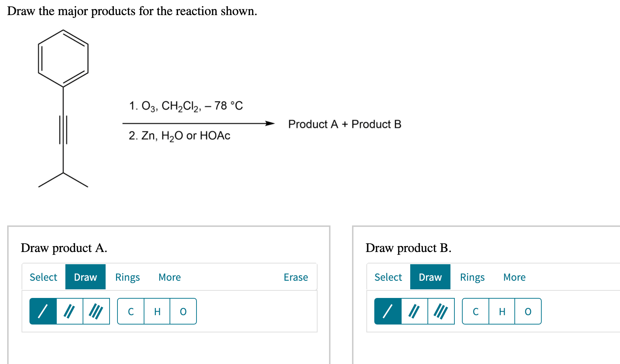Screen dimensions: 620x364
Task: Switch to Select mode for product A
Action: pyautogui.click(x=43, y=277)
